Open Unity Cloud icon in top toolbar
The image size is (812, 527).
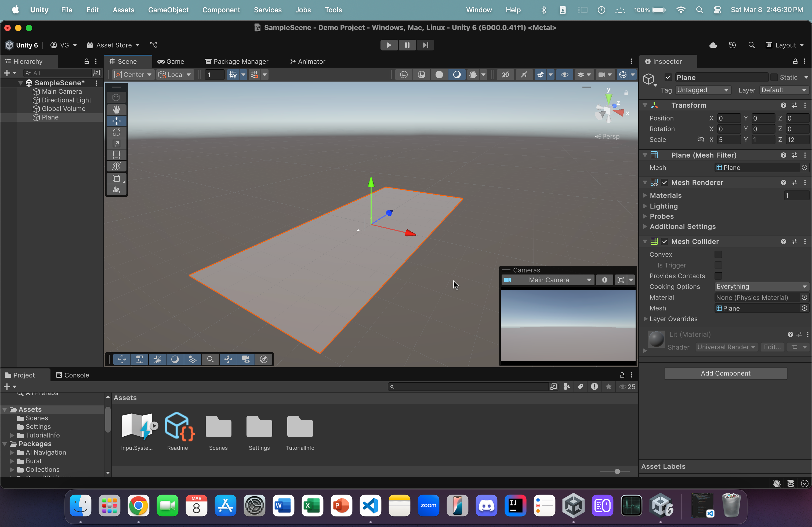pyautogui.click(x=713, y=45)
